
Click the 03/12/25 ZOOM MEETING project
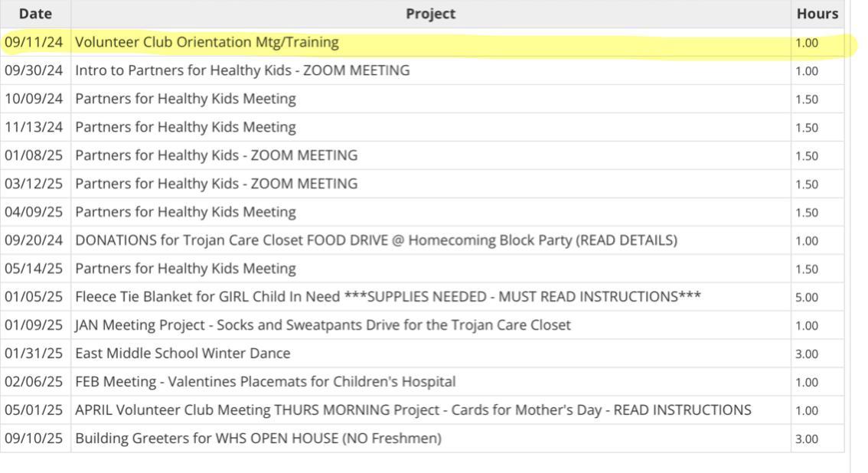tap(216, 184)
